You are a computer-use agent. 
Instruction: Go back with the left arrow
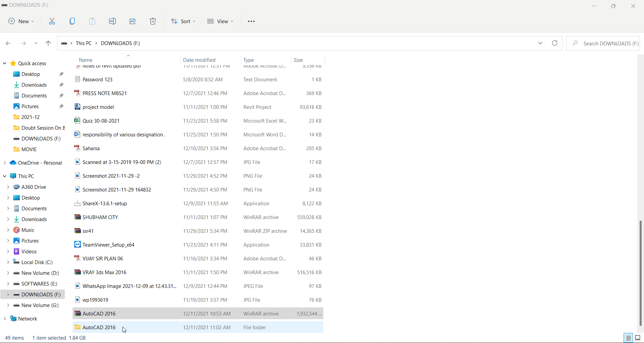[8, 43]
